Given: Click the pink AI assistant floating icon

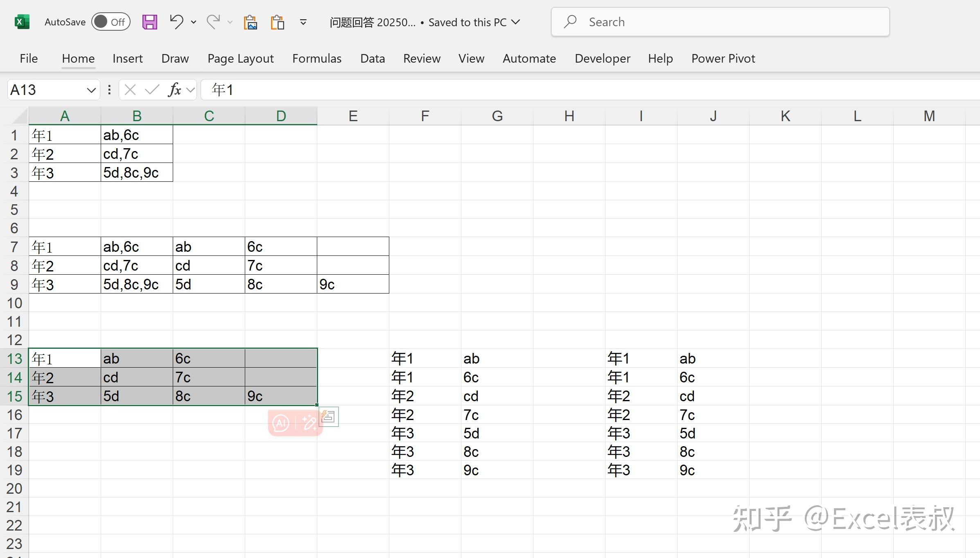Looking at the screenshot, I should pos(281,423).
